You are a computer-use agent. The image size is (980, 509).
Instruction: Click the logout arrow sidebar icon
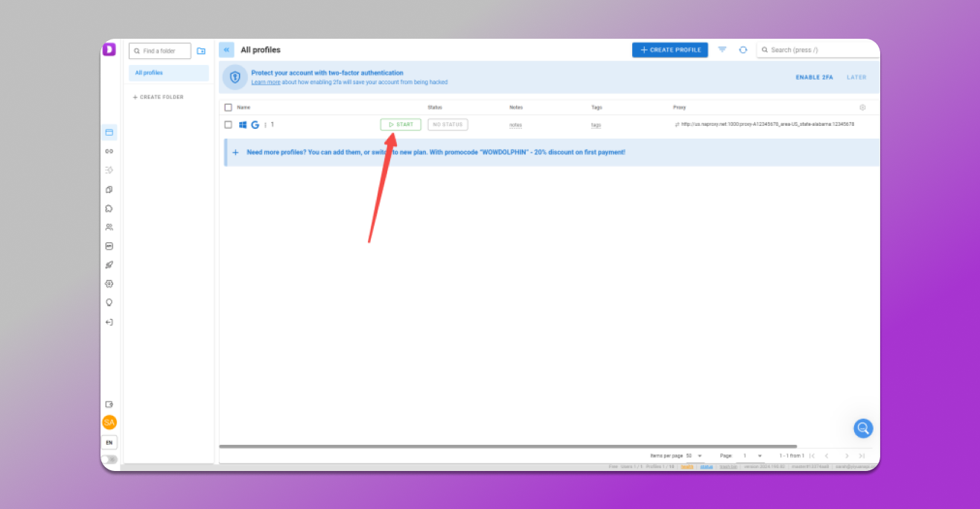tap(109, 322)
